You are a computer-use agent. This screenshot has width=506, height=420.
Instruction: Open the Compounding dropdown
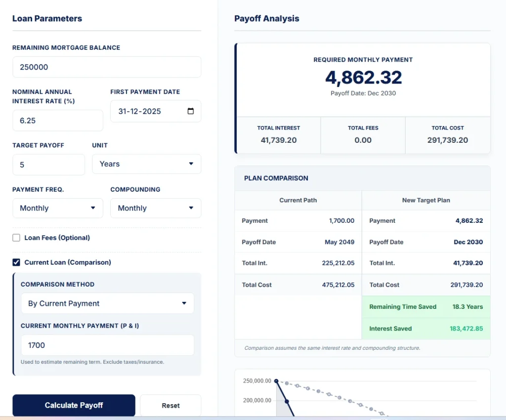(x=155, y=208)
